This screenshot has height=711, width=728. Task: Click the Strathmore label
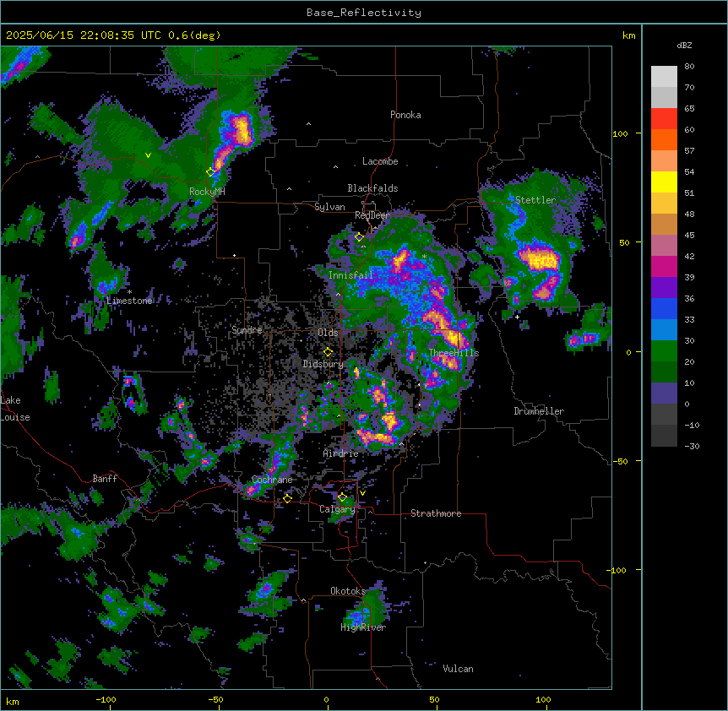point(436,513)
